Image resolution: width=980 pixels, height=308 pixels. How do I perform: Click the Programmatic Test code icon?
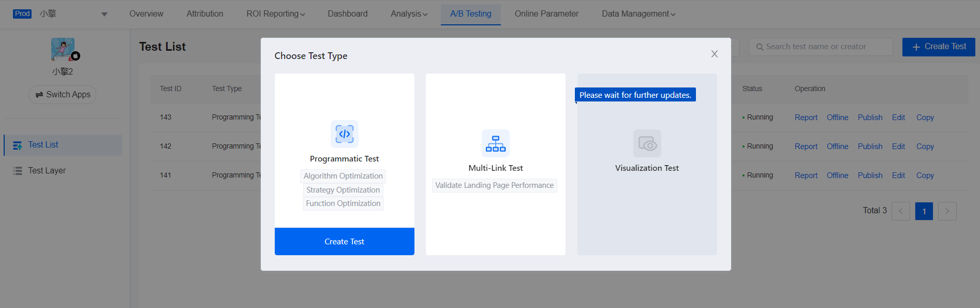pyautogui.click(x=344, y=134)
